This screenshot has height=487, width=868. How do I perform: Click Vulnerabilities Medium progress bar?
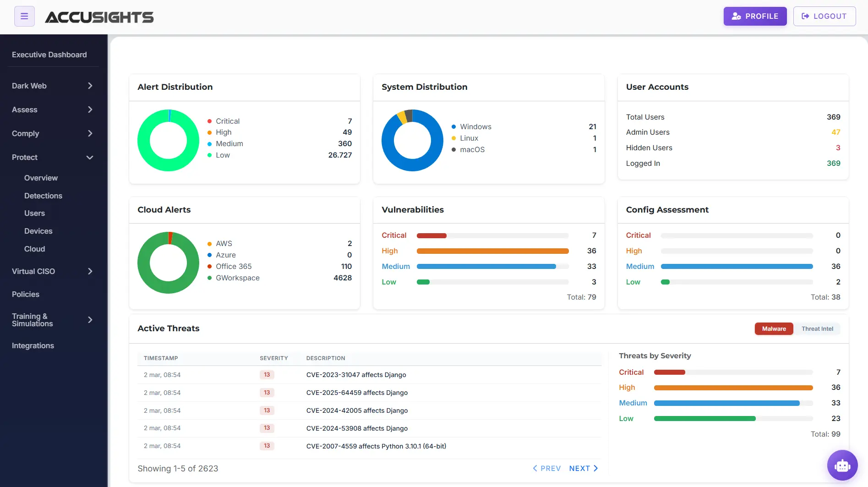(493, 267)
